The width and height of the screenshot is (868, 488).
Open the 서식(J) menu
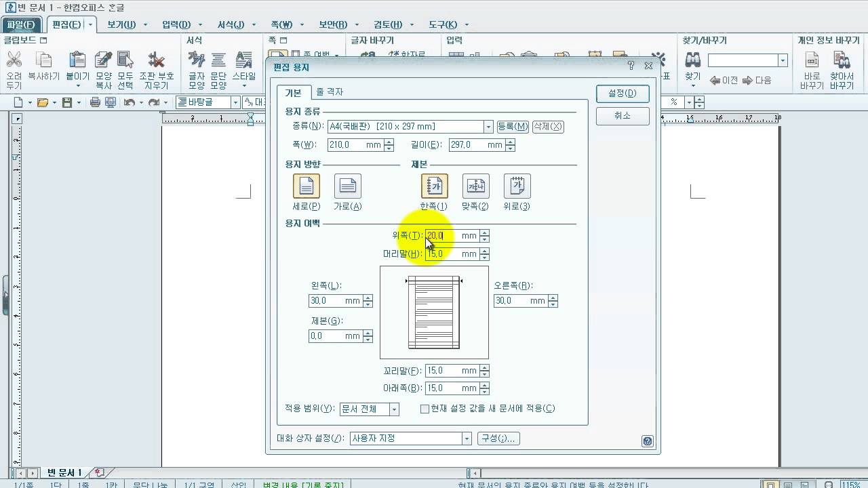pyautogui.click(x=231, y=24)
